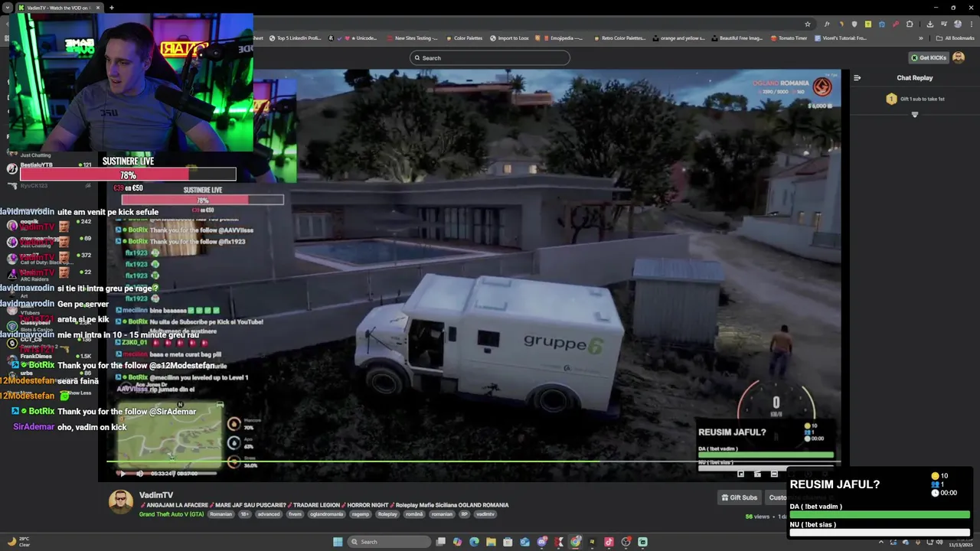Open Emojipedia bookmark
980x551 pixels.
[559, 38]
